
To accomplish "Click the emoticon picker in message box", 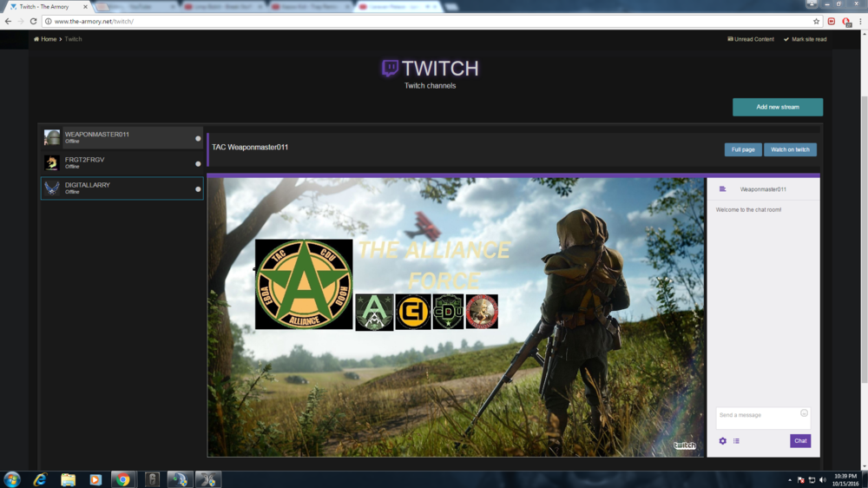I will click(x=804, y=413).
